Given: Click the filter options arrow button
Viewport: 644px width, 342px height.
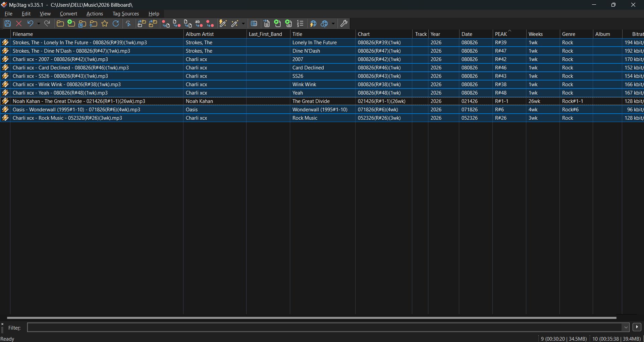Looking at the screenshot, I should click(x=637, y=327).
